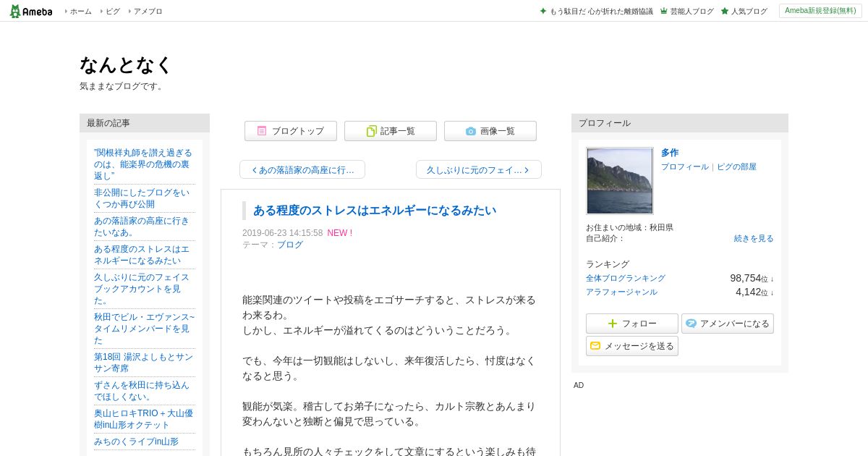Open the ホーム link in top bar
This screenshot has height=456, width=868.
pos(80,12)
